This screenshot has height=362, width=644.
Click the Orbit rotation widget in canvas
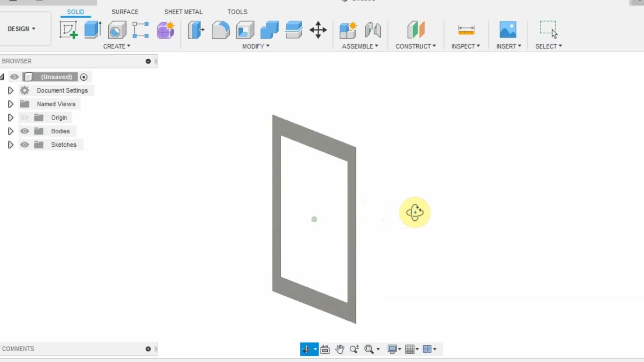(x=415, y=212)
